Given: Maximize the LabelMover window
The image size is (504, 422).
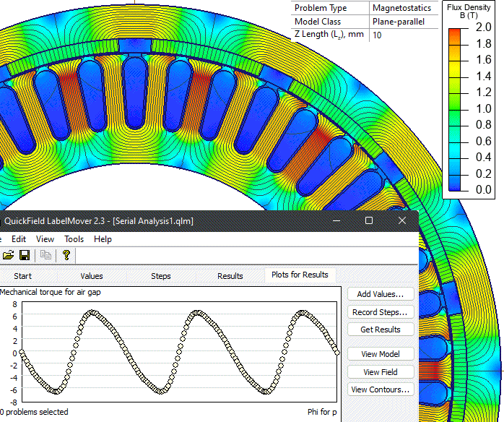Looking at the screenshot, I should pos(369,220).
